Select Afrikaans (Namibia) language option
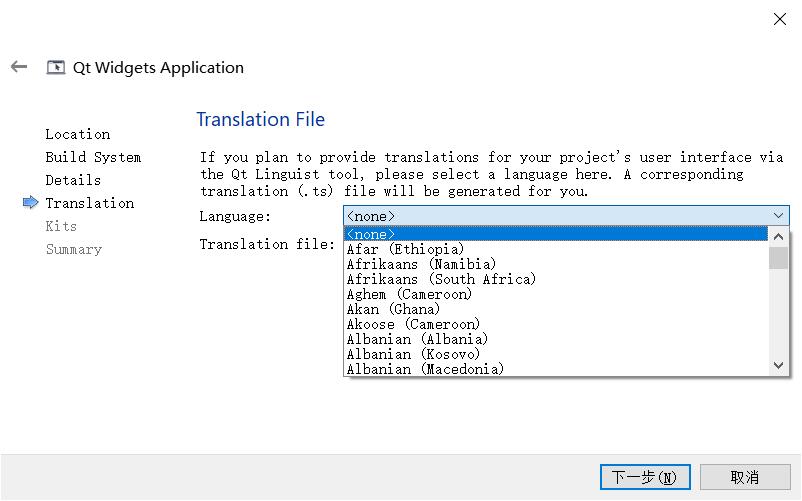The height and width of the screenshot is (501, 802). [420, 264]
